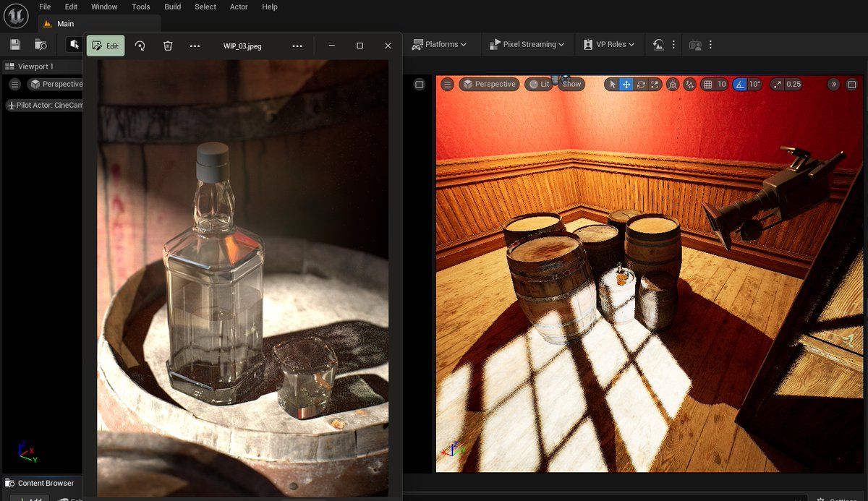Cycle the world/local coordinate system icon

(x=673, y=85)
